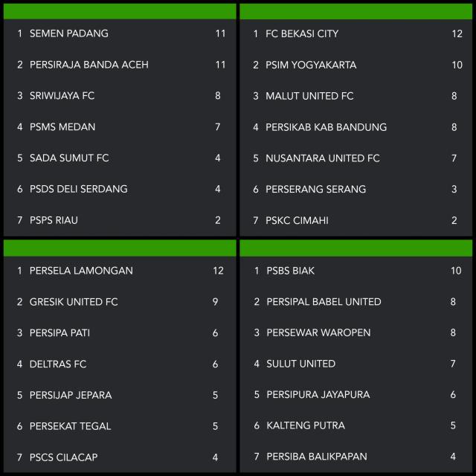Select Sriwijaya FC in the standings
This screenshot has width=476, height=476.
[62, 96]
